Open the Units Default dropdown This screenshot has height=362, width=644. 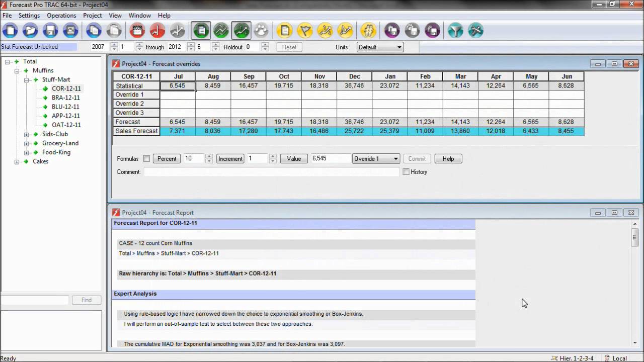point(380,47)
